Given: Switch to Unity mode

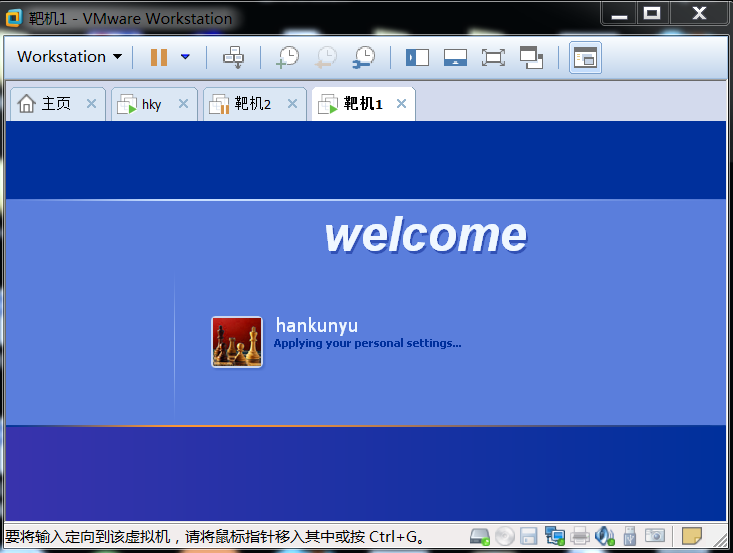Looking at the screenshot, I should click(x=532, y=57).
